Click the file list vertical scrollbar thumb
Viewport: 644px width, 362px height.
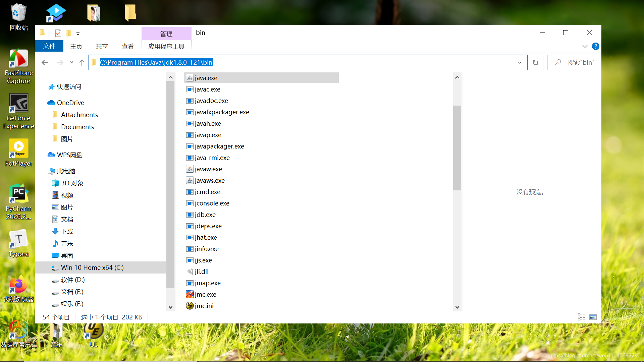[x=457, y=147]
